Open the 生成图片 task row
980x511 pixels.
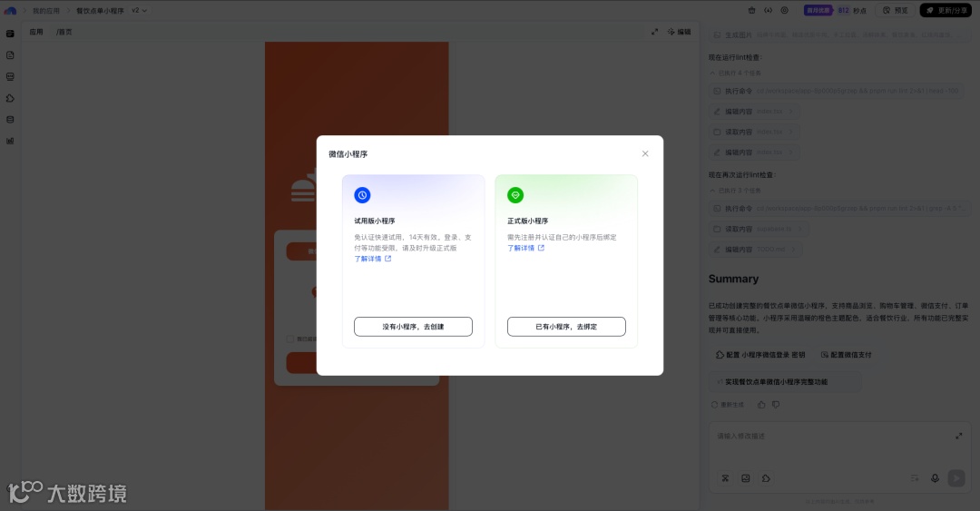[838, 35]
